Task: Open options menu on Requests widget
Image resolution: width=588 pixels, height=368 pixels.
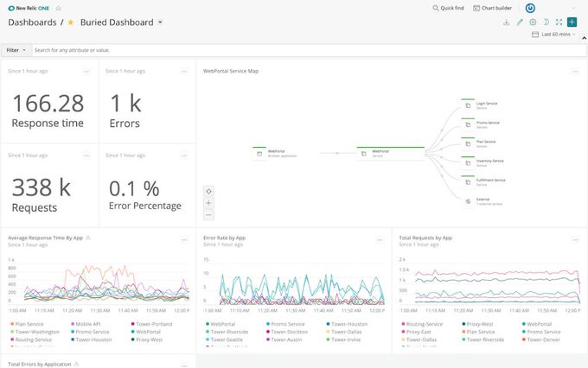Action: 86,155
